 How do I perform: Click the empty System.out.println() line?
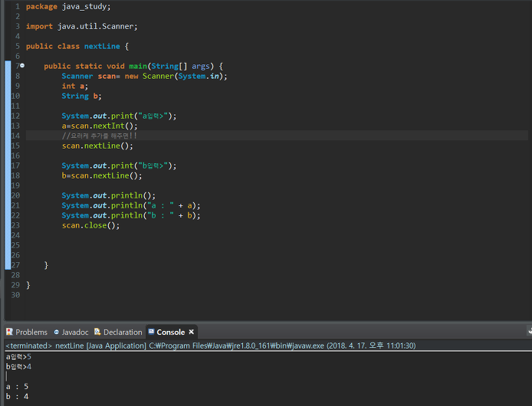pyautogui.click(x=109, y=195)
